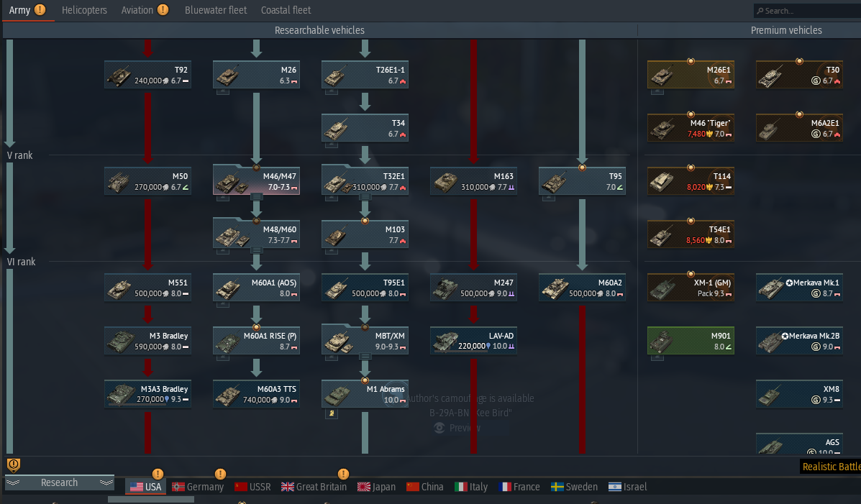Select premium T30 vehicle card
The height and width of the screenshot is (504, 861).
[799, 75]
